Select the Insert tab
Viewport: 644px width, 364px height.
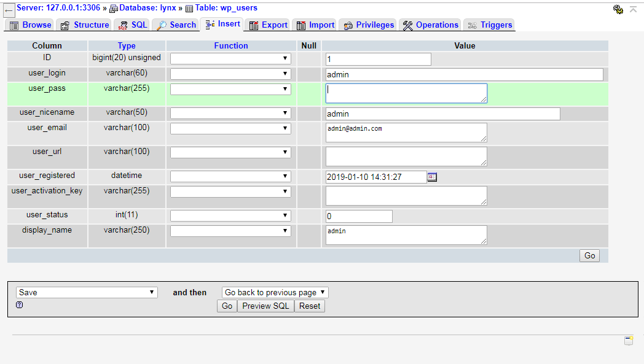click(223, 24)
